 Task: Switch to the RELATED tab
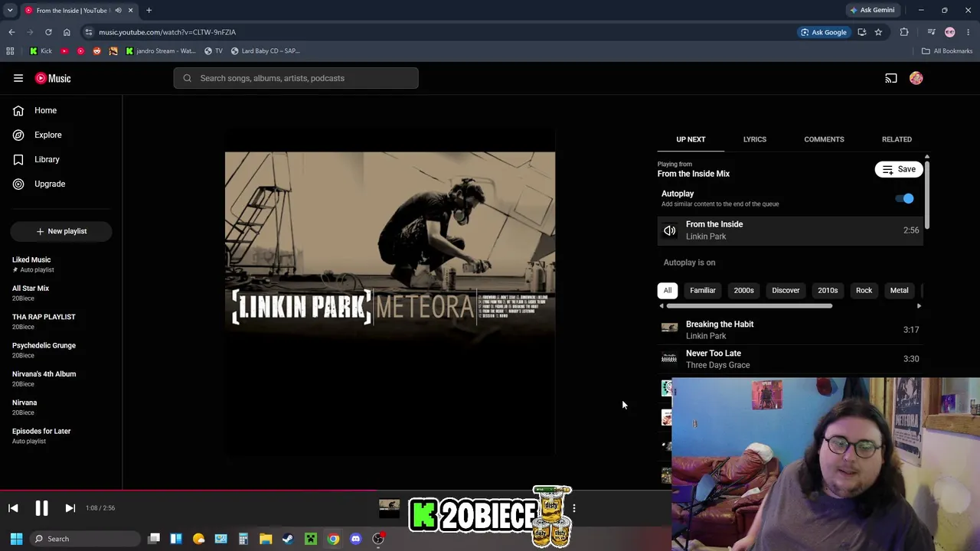897,139
